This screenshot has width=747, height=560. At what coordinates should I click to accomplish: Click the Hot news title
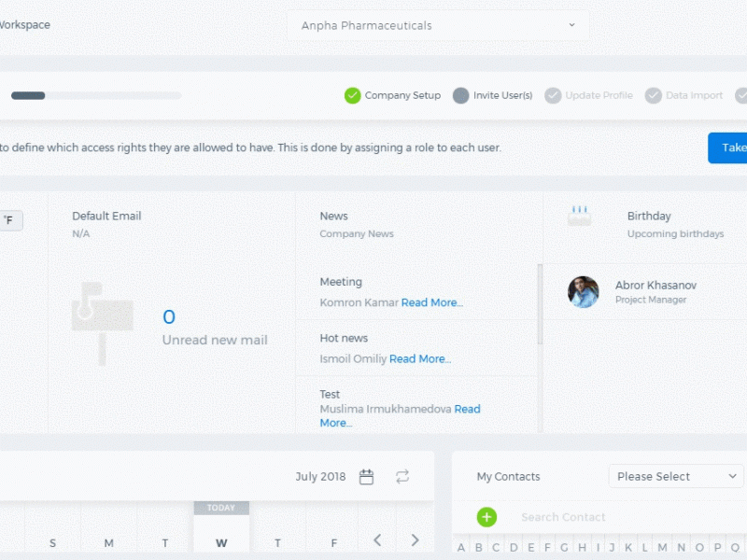point(344,338)
